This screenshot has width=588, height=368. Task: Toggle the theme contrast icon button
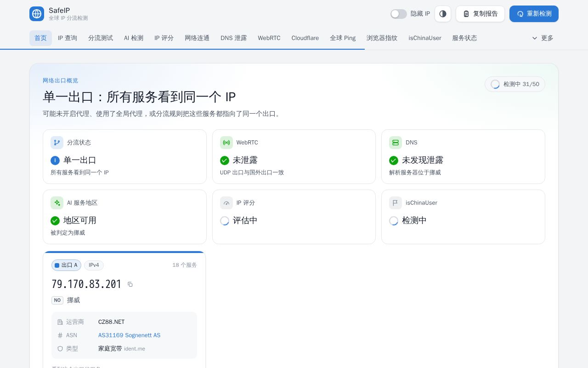point(443,14)
